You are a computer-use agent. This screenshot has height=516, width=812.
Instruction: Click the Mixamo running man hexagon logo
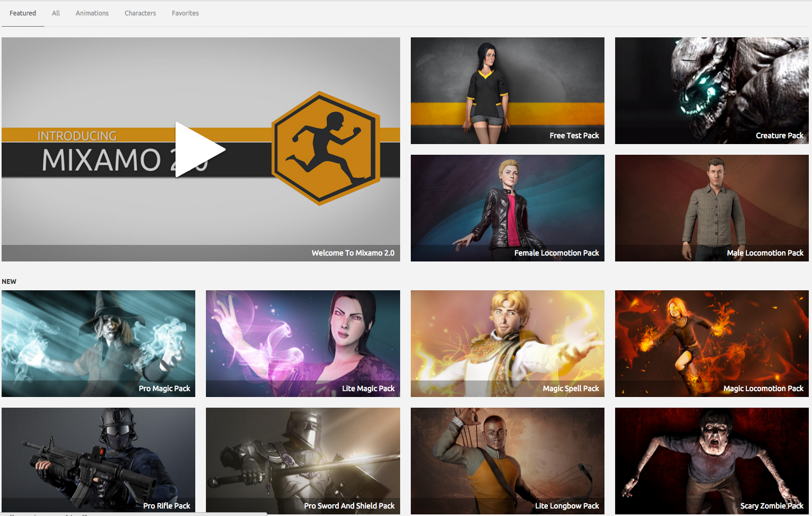[x=326, y=148]
